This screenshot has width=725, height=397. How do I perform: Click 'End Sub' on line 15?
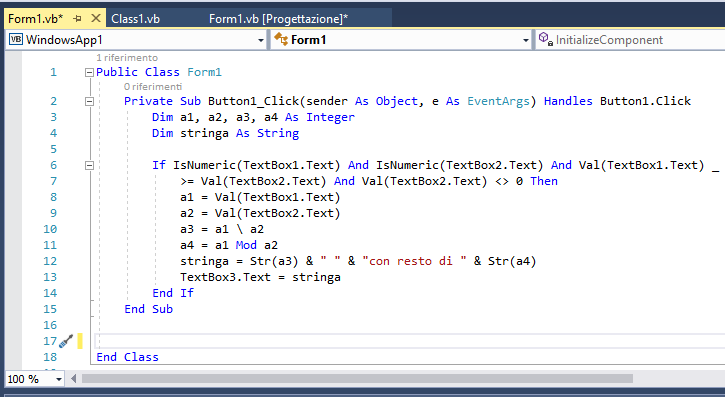pyautogui.click(x=148, y=309)
